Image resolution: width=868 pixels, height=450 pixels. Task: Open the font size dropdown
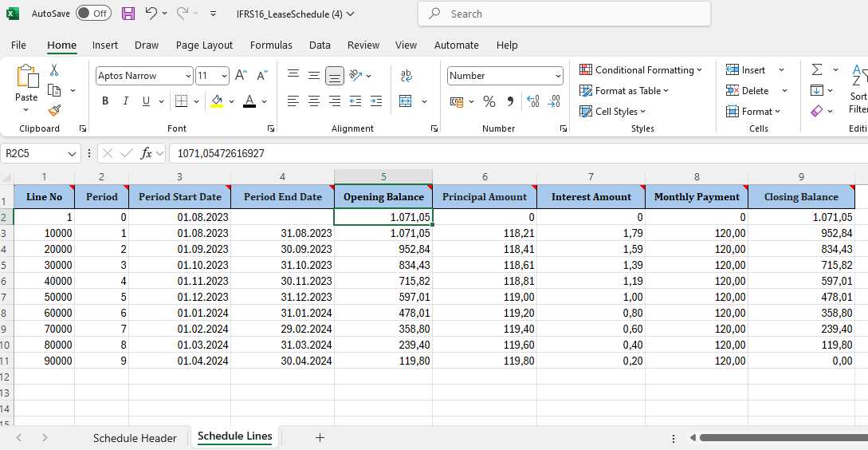[x=224, y=76]
